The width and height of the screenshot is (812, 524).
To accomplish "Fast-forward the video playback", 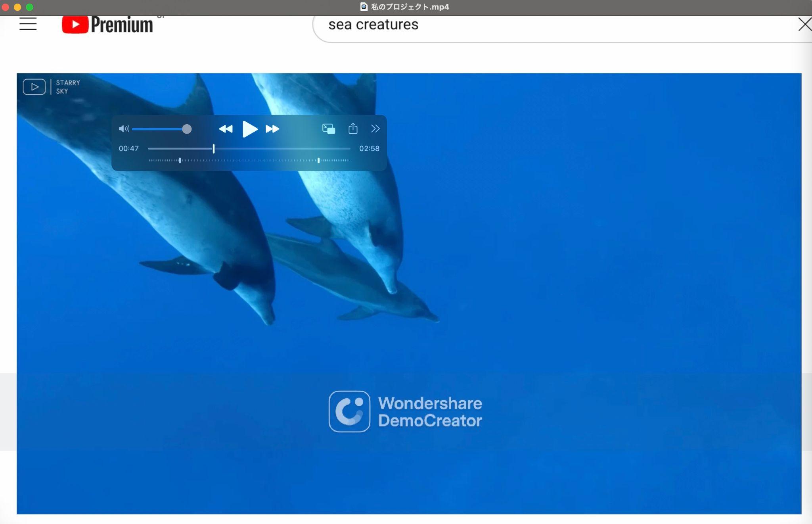I will pos(272,129).
